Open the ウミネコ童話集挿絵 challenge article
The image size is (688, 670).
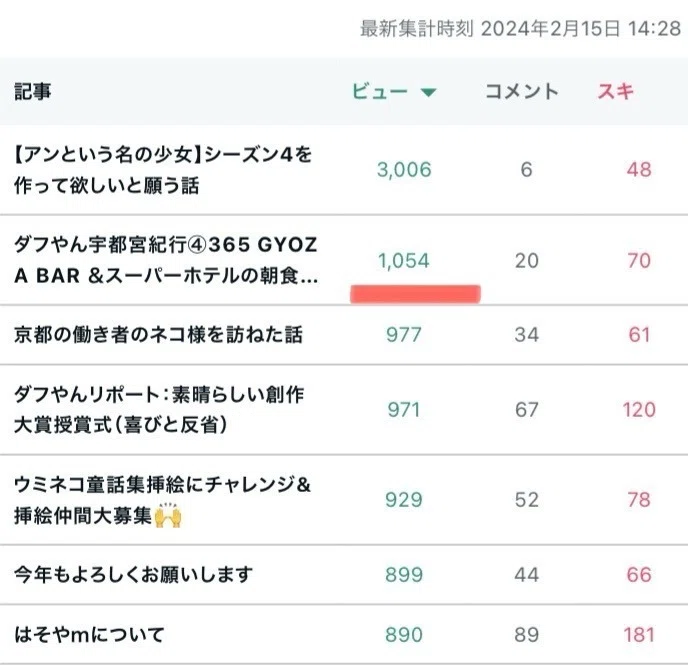(162, 500)
